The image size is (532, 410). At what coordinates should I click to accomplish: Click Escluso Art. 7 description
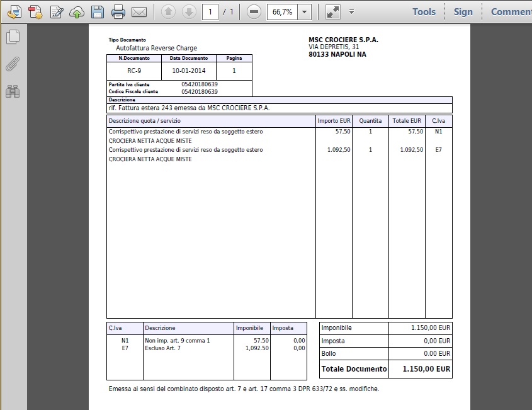point(162,348)
